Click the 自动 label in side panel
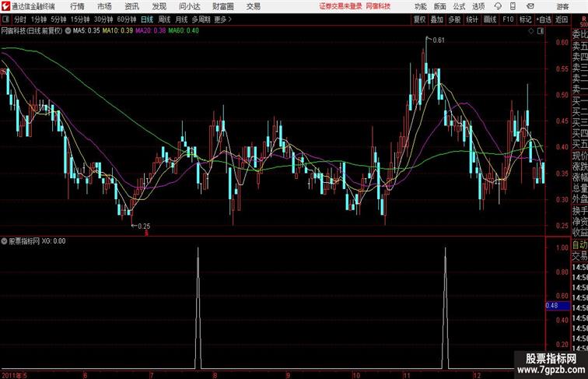588x379 pixels. (x=579, y=245)
